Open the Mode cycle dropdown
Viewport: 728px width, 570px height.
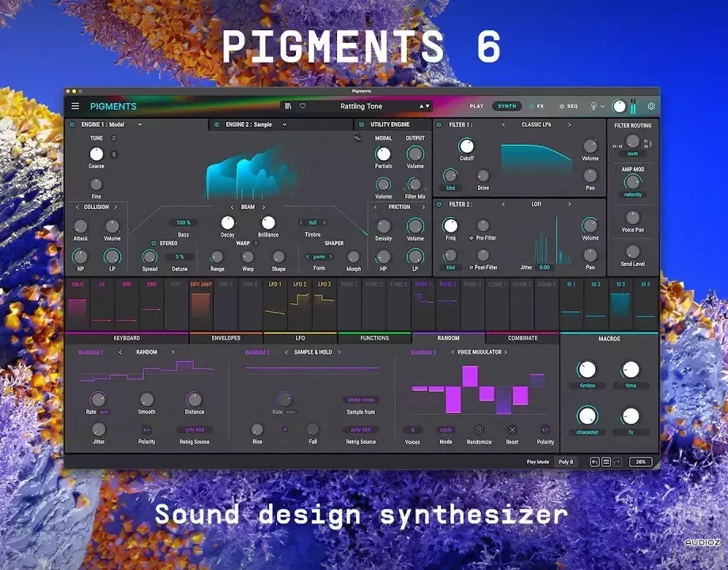point(446,430)
